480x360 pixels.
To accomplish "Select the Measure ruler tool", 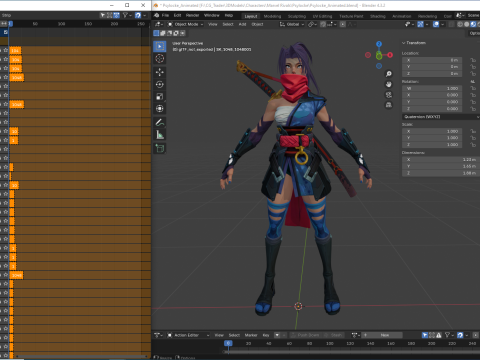I will [x=160, y=135].
